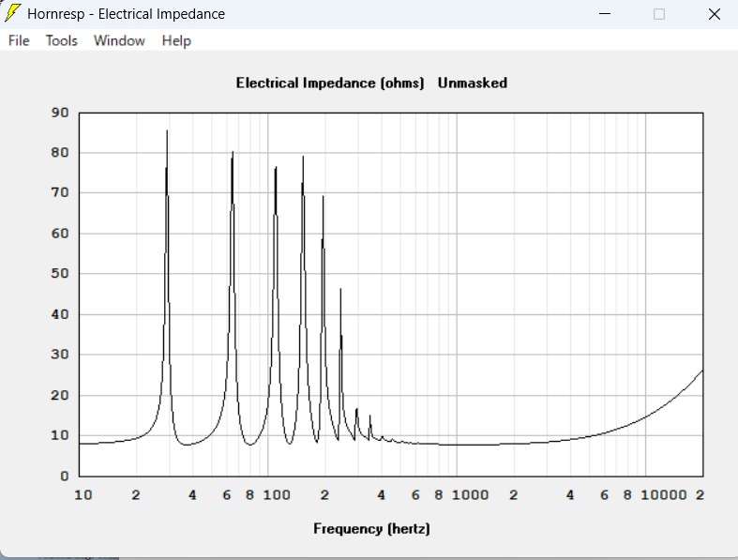The width and height of the screenshot is (738, 560).
Task: Click the 1000 label on the frequency axis
Action: pos(469,495)
